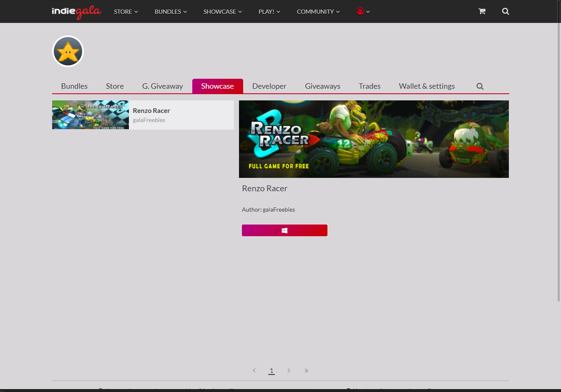Expand the PLAY! dropdown menu
561x392 pixels.
(x=269, y=12)
